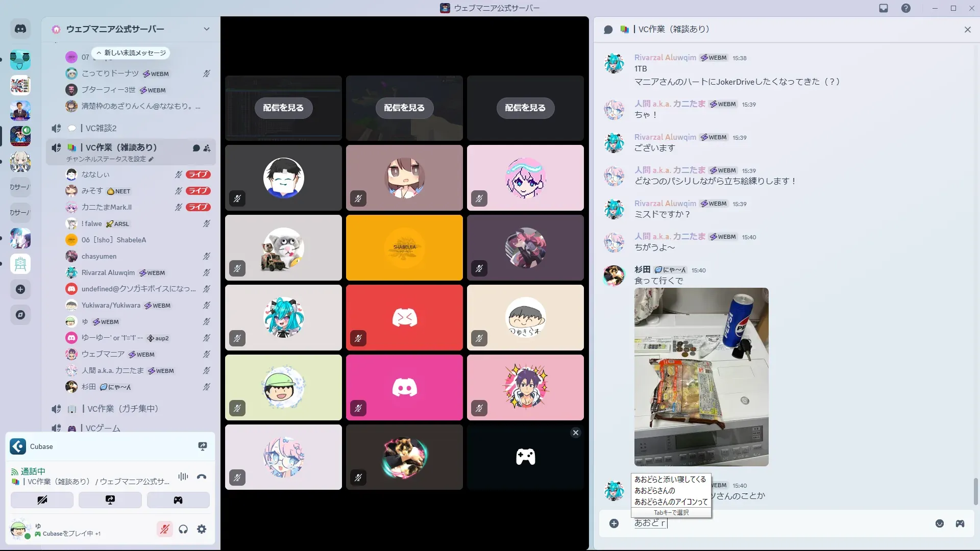Watch the first stream 配信を見る
This screenshot has width=980, height=551.
(x=283, y=108)
